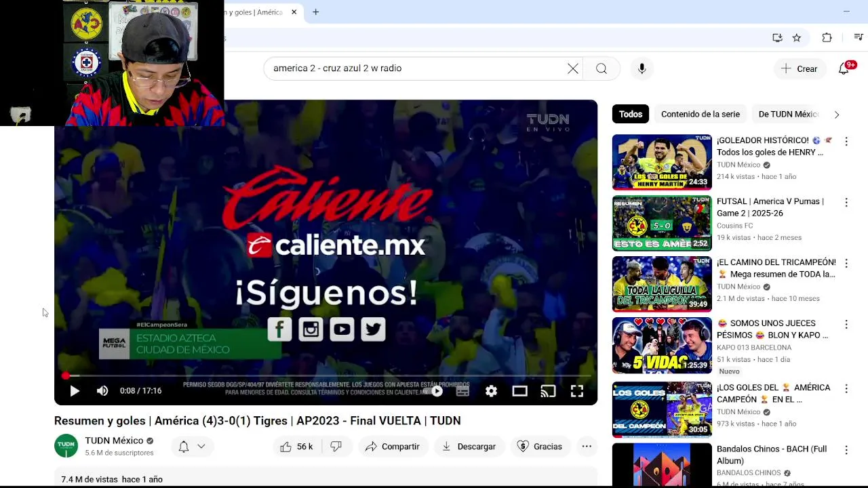
Task: Open FUTSAL America V Pumas thumbnail
Action: [662, 223]
